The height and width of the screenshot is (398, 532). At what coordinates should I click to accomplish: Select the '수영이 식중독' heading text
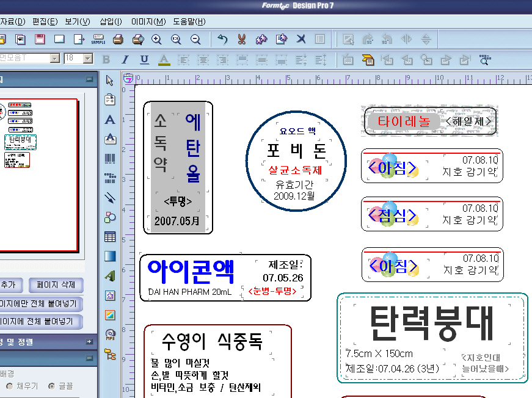click(x=212, y=341)
